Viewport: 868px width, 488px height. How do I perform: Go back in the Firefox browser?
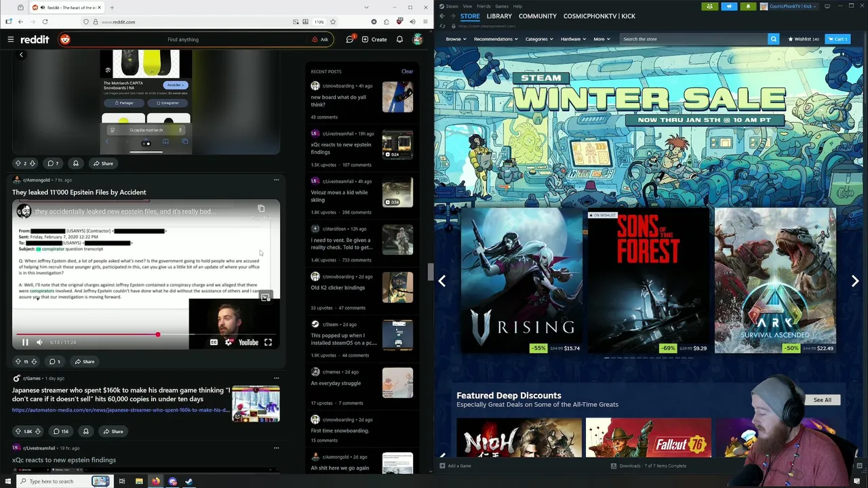point(20,22)
